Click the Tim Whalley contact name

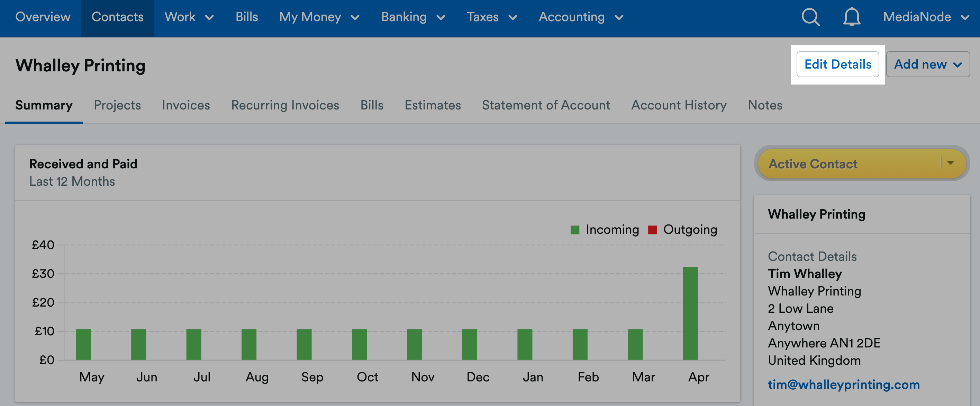[805, 274]
